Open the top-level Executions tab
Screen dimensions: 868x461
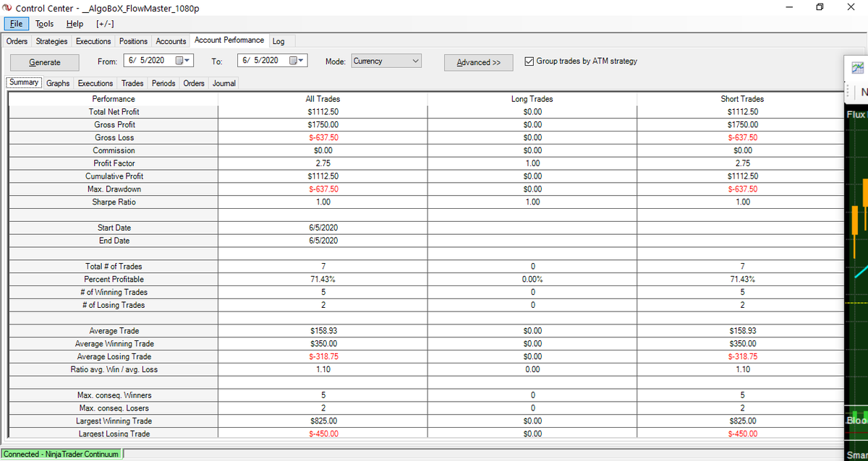coord(93,41)
